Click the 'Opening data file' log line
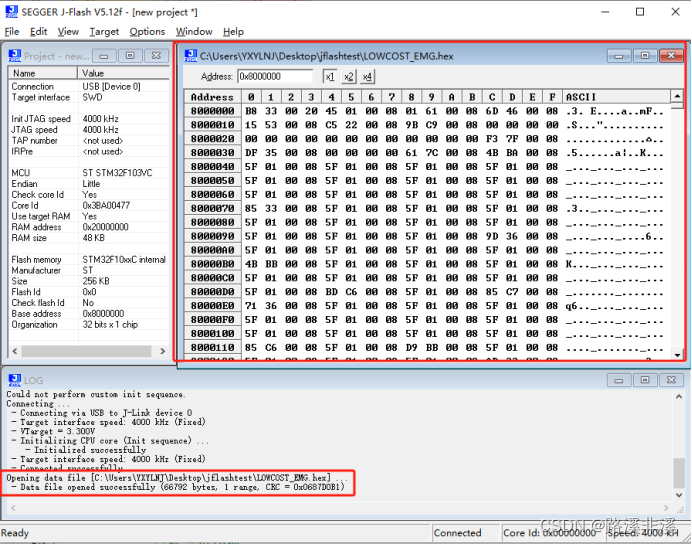Image resolution: width=692 pixels, height=544 pixels. point(177,478)
